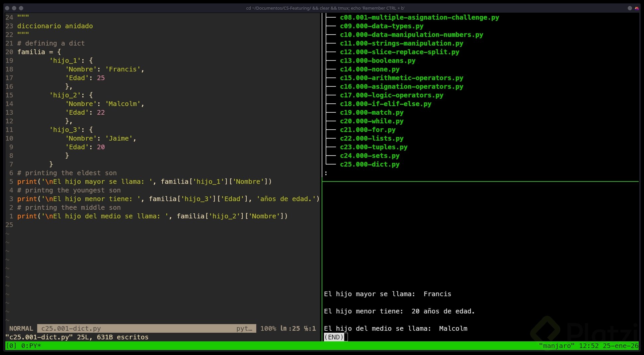Click c16.000-asignation-operators.py in the tree
The width and height of the screenshot is (644, 355).
(402, 86)
